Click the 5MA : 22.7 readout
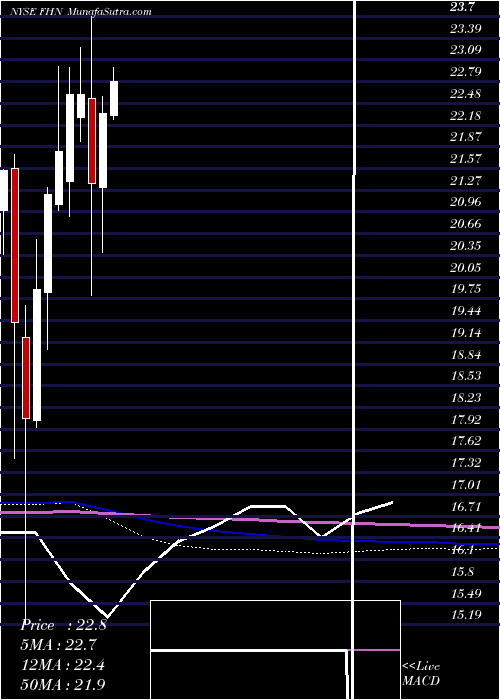 click(x=58, y=645)
